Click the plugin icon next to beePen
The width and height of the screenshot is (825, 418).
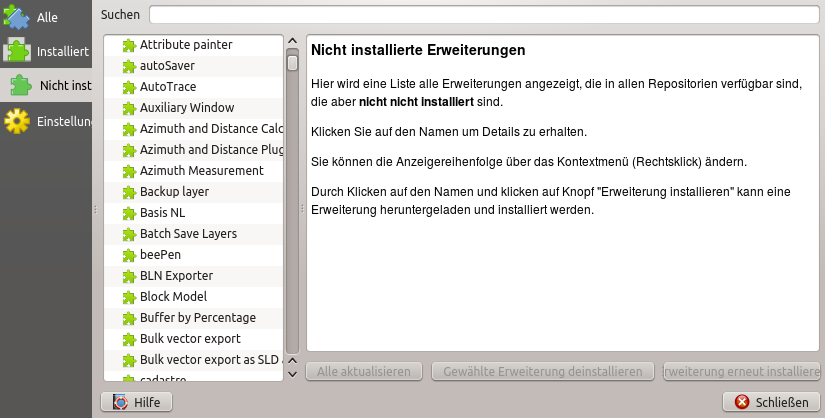click(128, 255)
